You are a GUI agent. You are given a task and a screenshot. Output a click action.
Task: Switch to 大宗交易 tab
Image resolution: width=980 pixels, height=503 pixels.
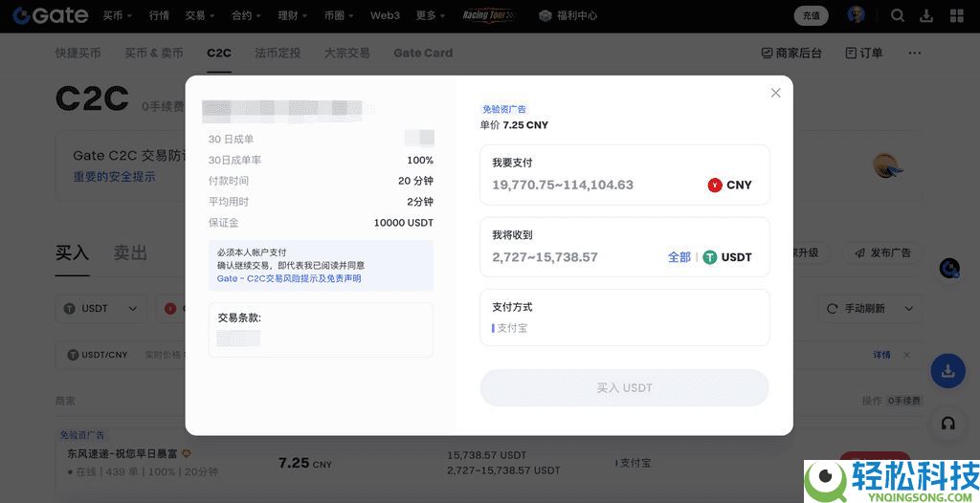tap(346, 54)
